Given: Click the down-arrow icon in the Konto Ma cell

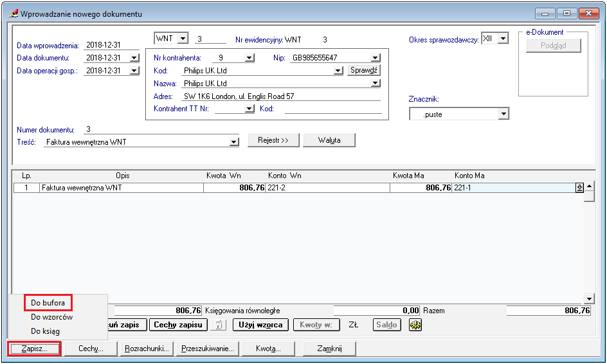Looking at the screenshot, I should [579, 188].
